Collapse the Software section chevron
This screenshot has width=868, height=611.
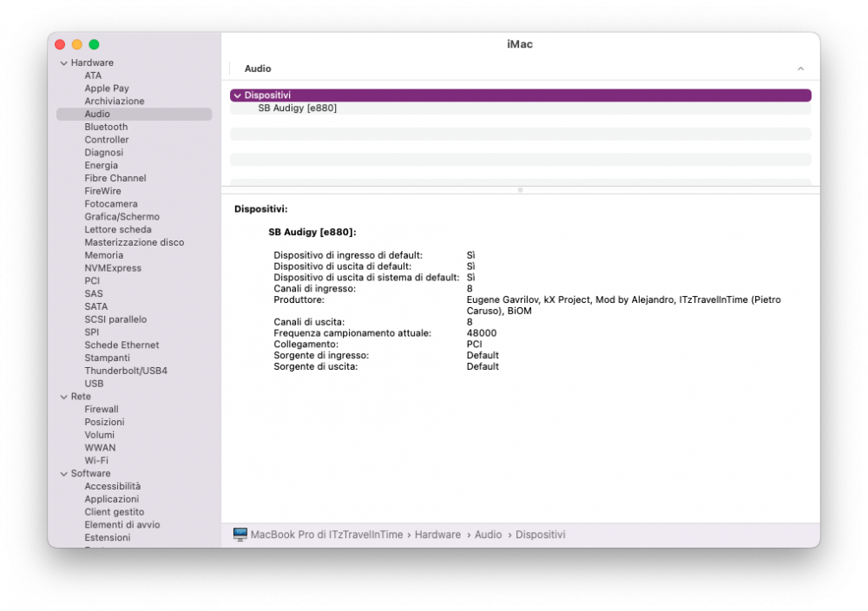(63, 474)
